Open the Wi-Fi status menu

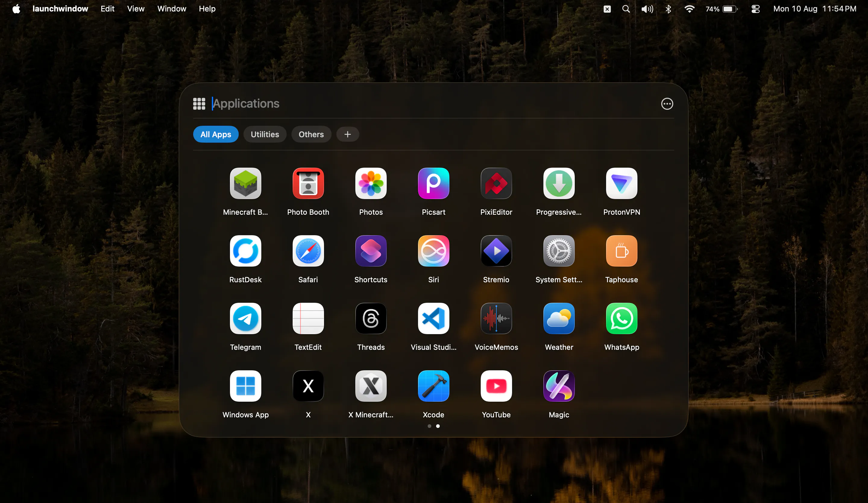coord(689,9)
